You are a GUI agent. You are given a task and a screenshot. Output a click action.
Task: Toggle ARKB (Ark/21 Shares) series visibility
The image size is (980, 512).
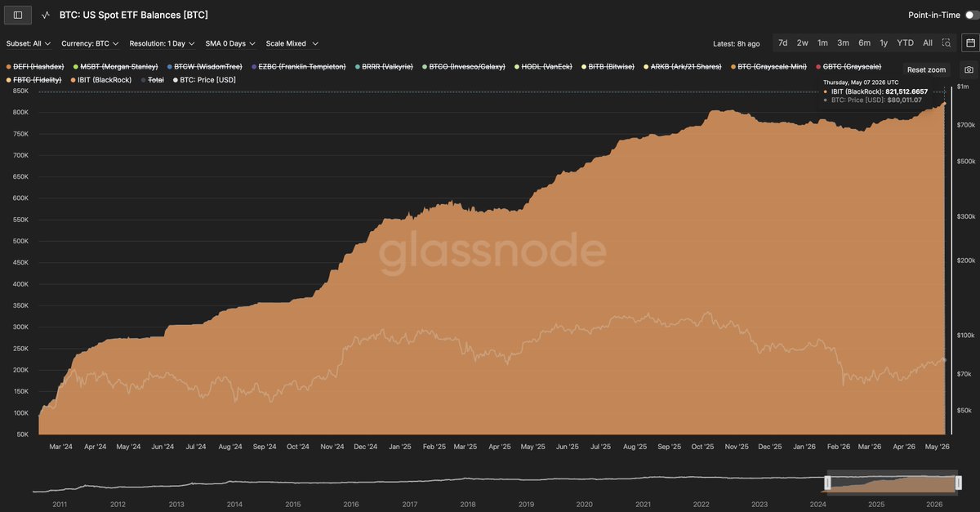(681, 66)
